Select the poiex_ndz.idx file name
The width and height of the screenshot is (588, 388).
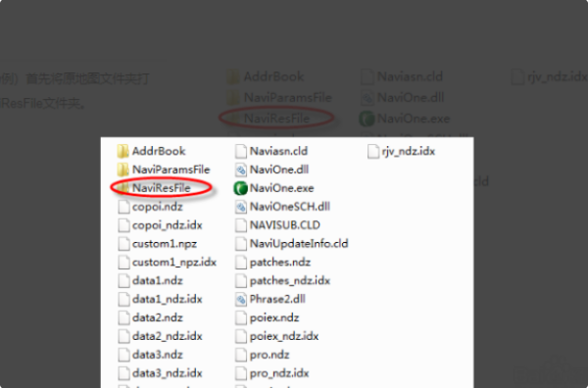(x=284, y=336)
